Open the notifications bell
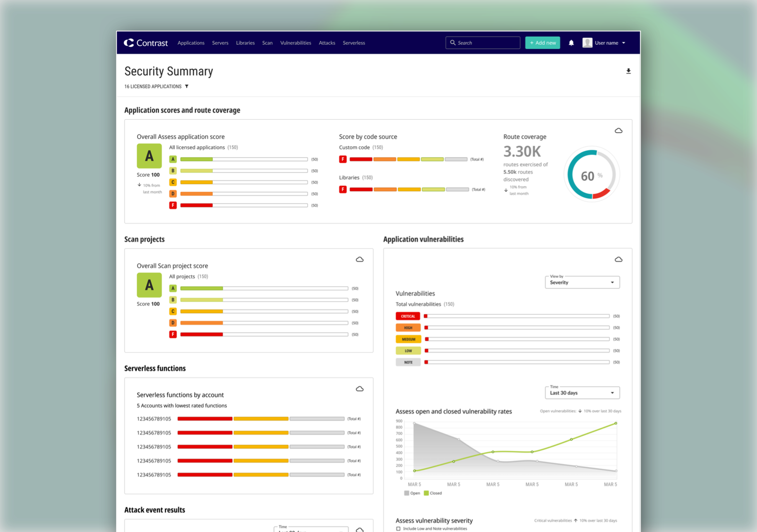Viewport: 757px width, 532px height. coord(571,43)
